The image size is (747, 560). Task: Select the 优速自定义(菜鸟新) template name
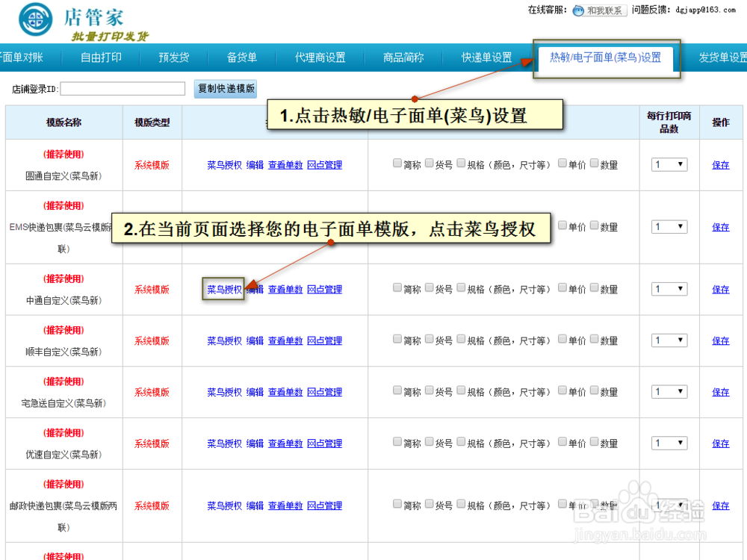[x=63, y=455]
